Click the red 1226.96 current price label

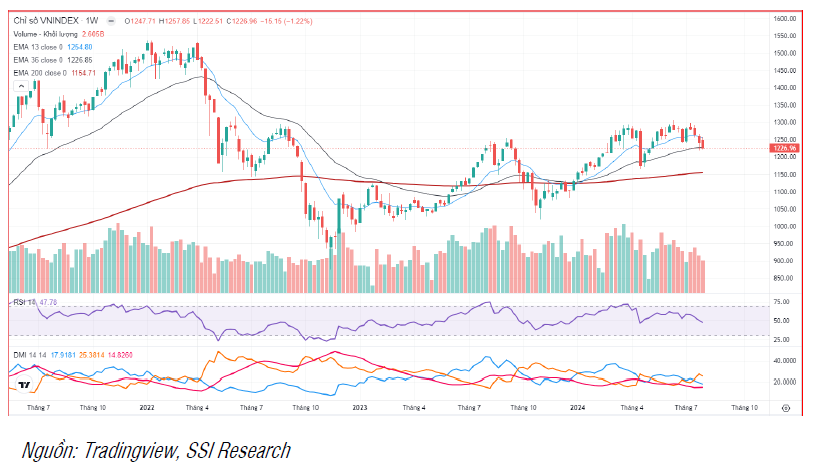click(784, 148)
